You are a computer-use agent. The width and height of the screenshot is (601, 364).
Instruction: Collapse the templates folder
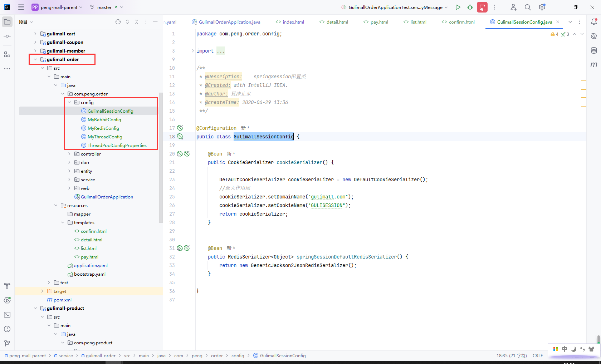(63, 222)
